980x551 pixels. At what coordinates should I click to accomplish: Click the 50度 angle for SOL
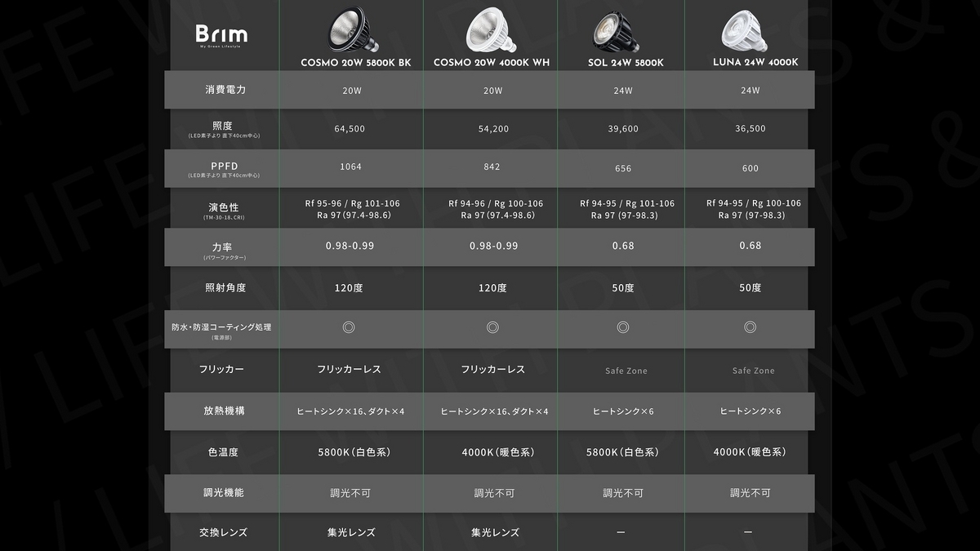pos(623,288)
